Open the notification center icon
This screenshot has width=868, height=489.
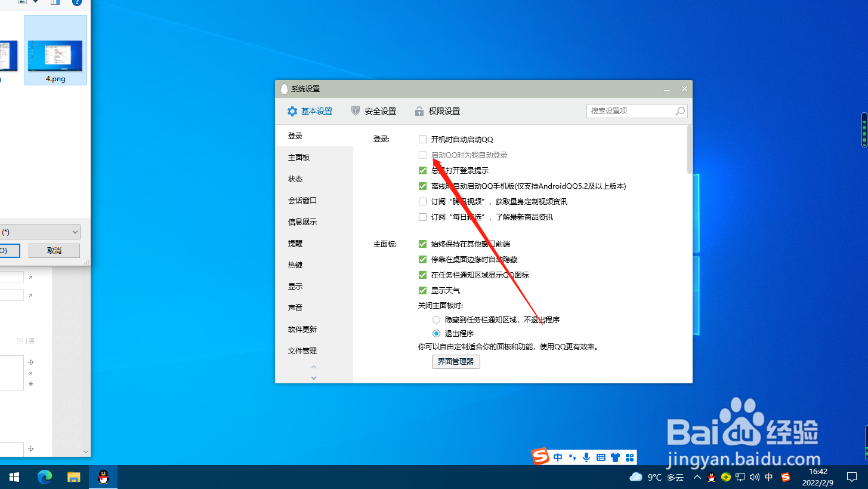[x=852, y=477]
